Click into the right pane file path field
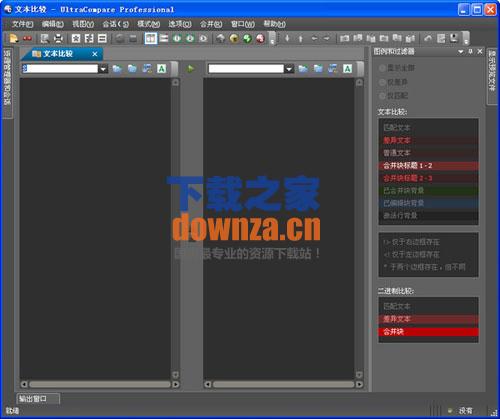Screen dimensions: 500x419 point(246,69)
